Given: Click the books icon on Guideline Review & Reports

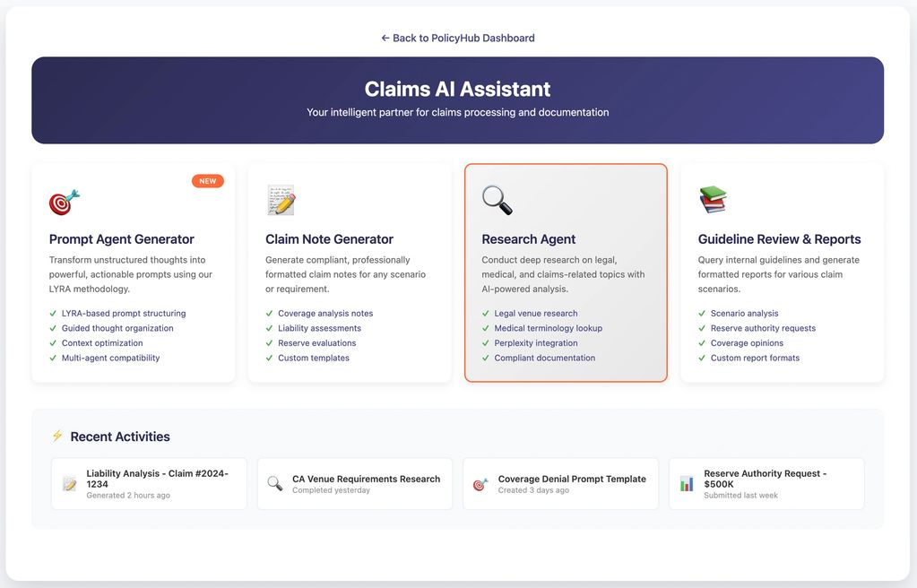Looking at the screenshot, I should (713, 200).
